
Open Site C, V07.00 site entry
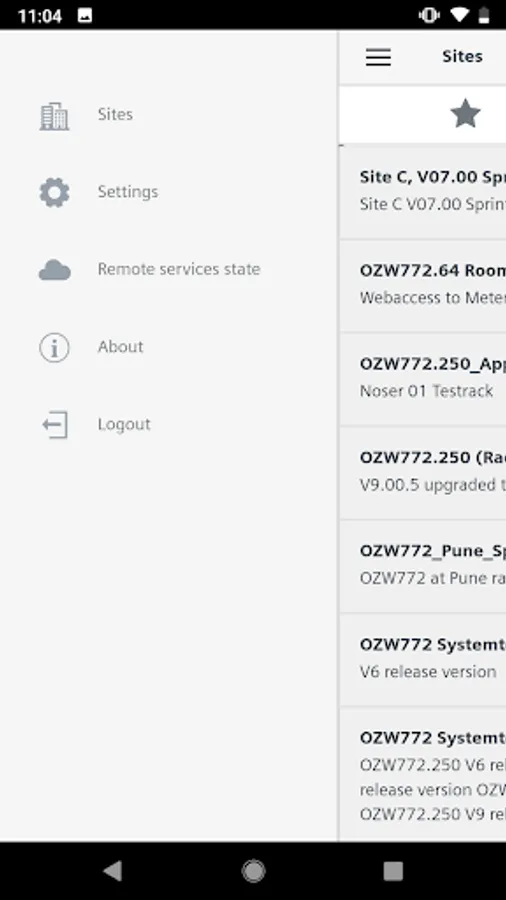pyautogui.click(x=423, y=191)
